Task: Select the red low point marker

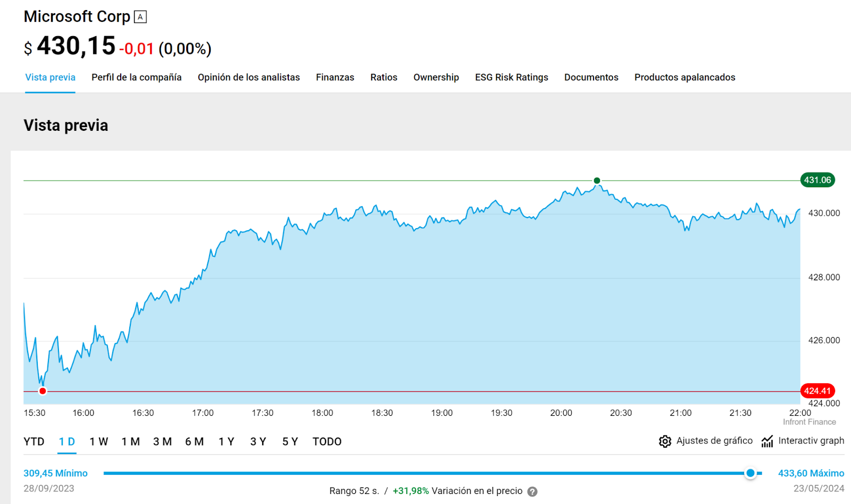Action: point(43,391)
